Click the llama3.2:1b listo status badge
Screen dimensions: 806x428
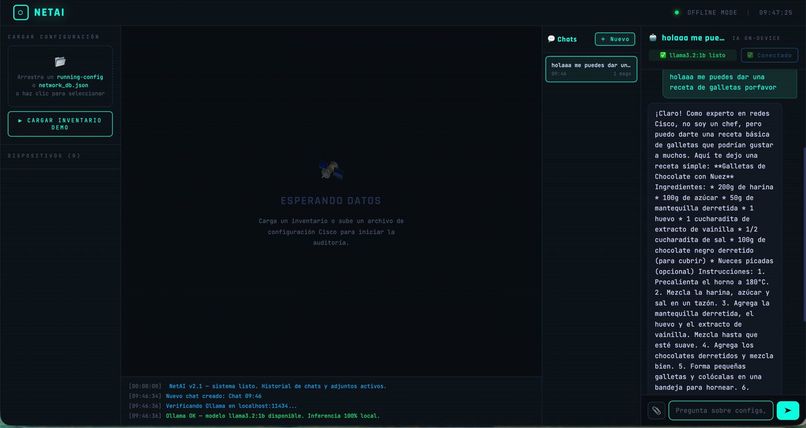pos(692,55)
